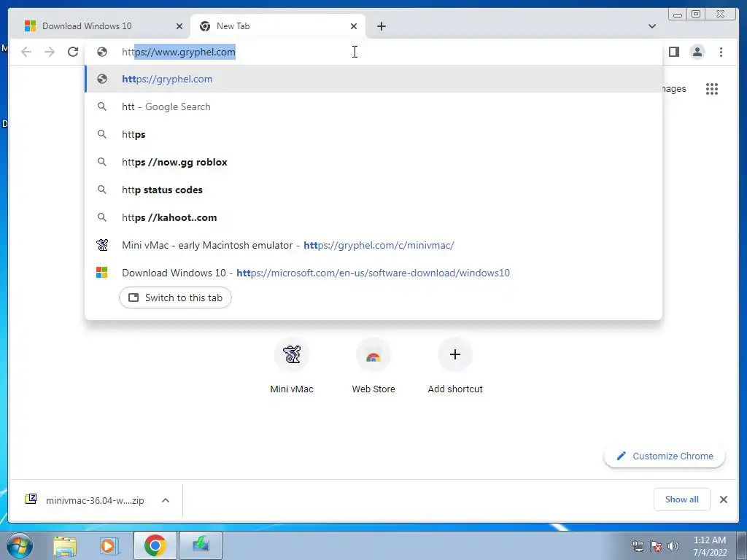This screenshot has height=560, width=747.
Task: Open the tab search chevron
Action: [x=652, y=26]
